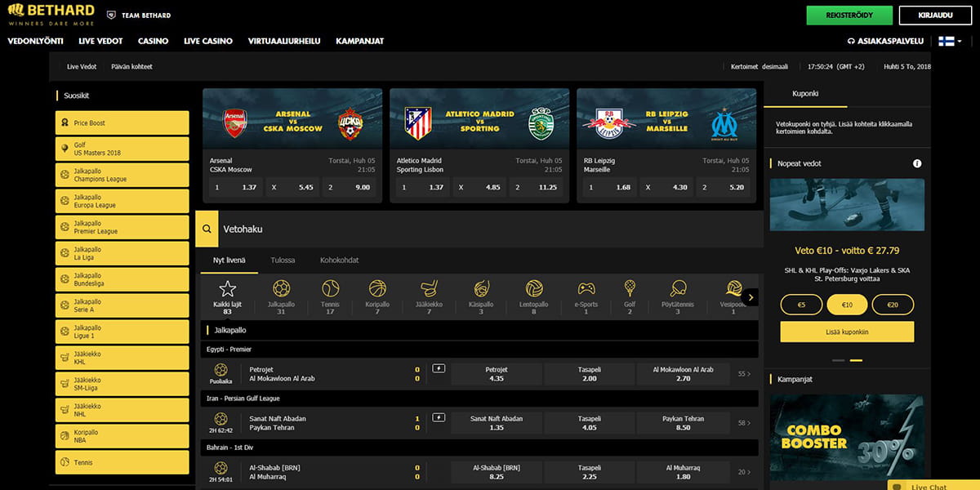
Task: Open Jääkiekko KHL shortcut
Action: pyautogui.click(x=122, y=358)
